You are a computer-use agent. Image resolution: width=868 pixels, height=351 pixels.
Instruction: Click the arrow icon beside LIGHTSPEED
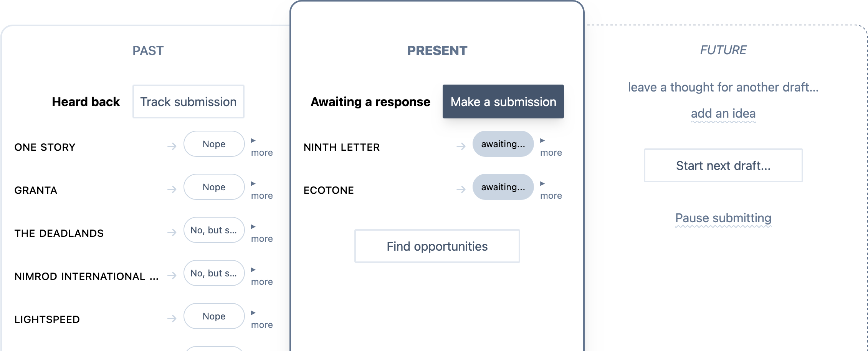172,319
